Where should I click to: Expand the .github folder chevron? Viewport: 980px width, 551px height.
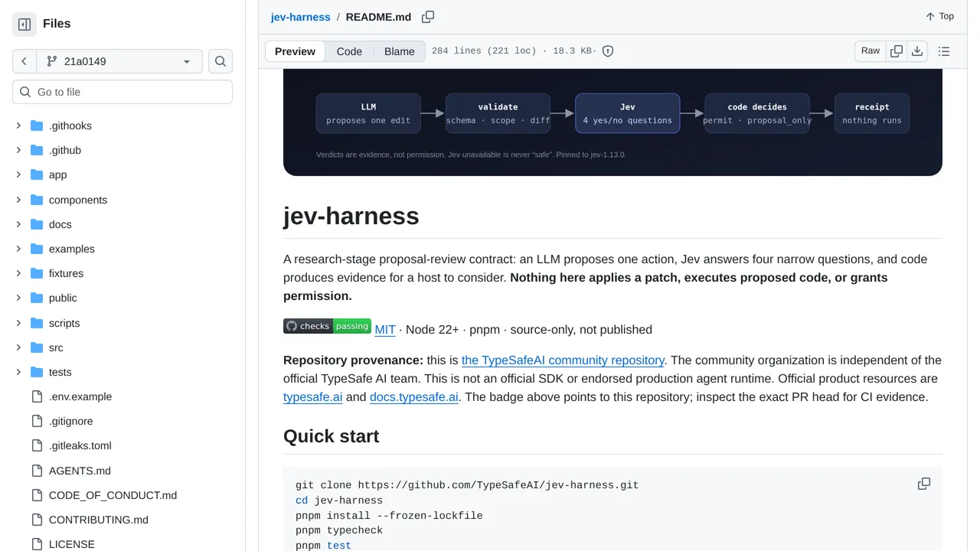pyautogui.click(x=18, y=150)
